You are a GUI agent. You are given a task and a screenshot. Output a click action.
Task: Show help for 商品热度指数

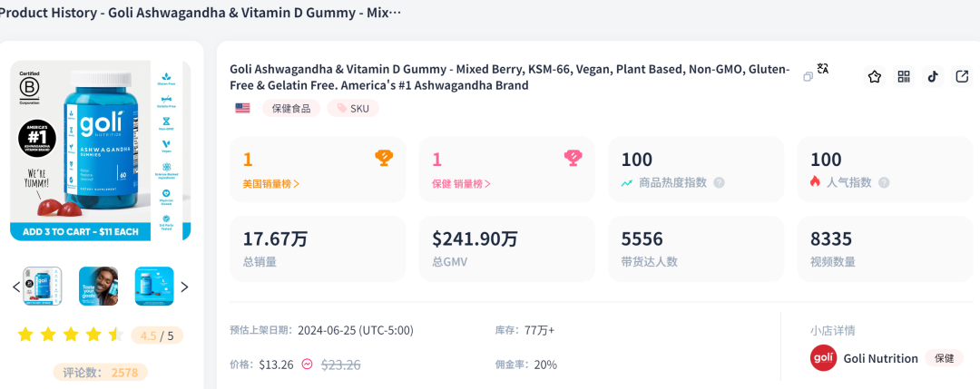[719, 182]
